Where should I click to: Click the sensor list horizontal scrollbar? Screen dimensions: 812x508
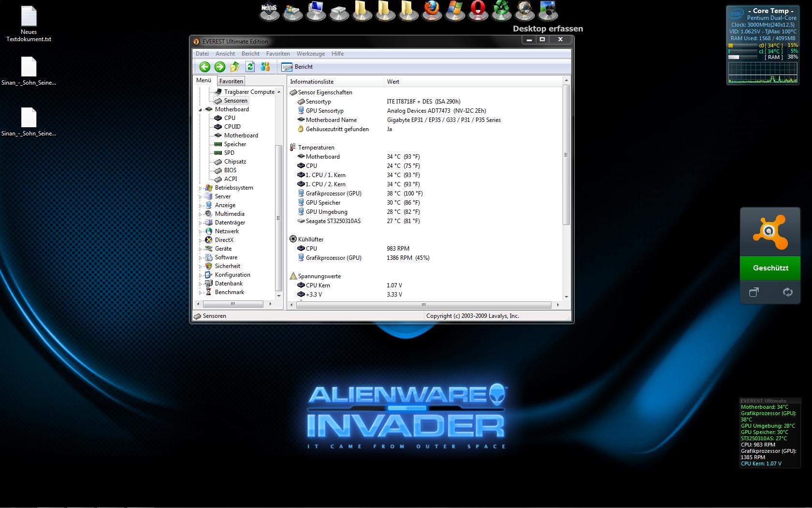[423, 305]
